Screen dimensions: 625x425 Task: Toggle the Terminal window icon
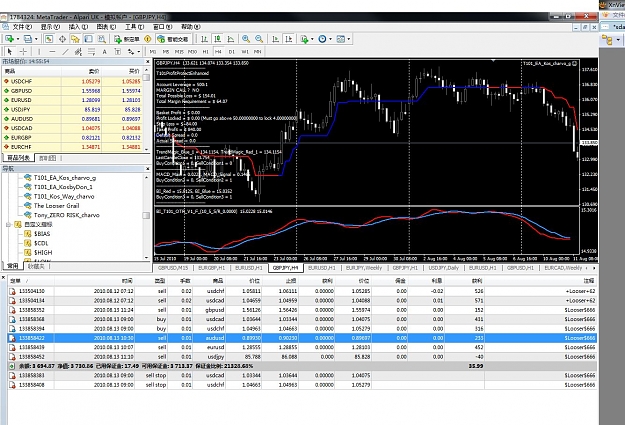coord(88,39)
